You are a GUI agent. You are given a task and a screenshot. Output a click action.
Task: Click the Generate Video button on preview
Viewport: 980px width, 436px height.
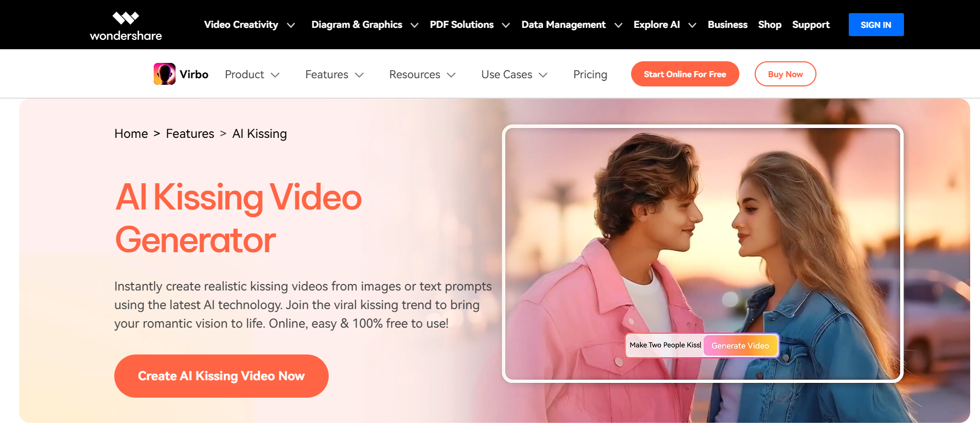click(x=740, y=346)
